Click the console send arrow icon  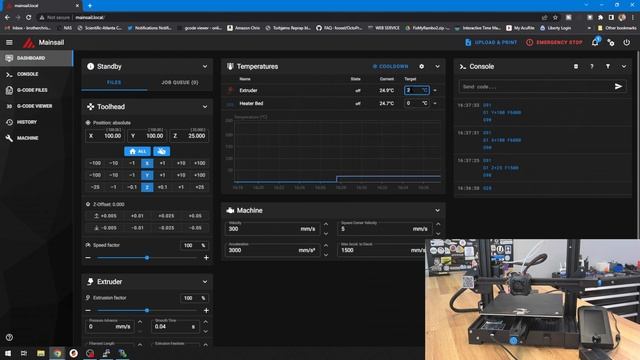coord(618,87)
